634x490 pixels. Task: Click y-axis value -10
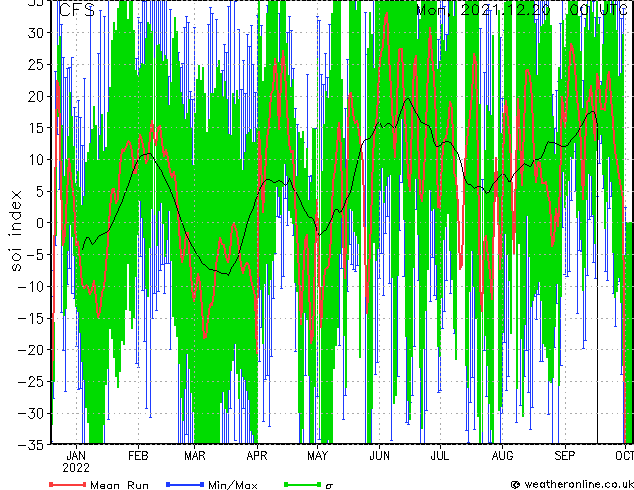tap(32, 286)
